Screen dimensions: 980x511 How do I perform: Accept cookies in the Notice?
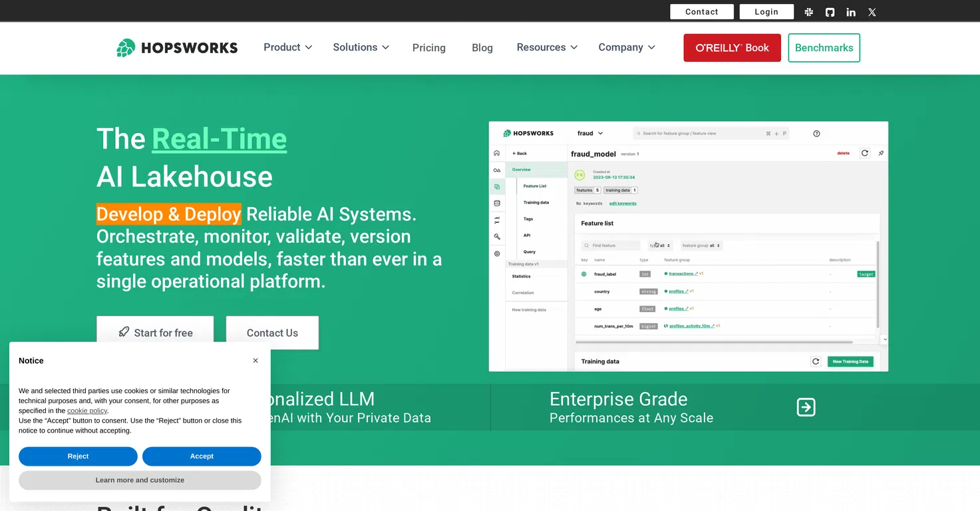tap(202, 456)
